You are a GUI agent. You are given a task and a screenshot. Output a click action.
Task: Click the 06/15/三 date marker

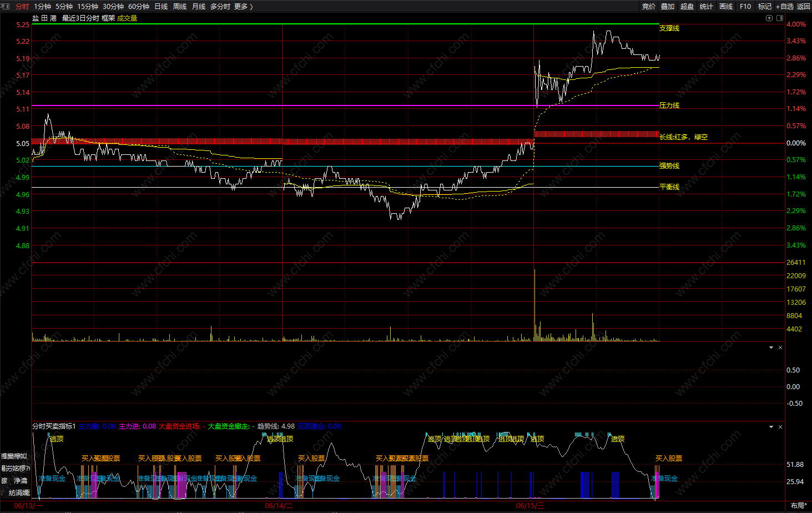530,506
